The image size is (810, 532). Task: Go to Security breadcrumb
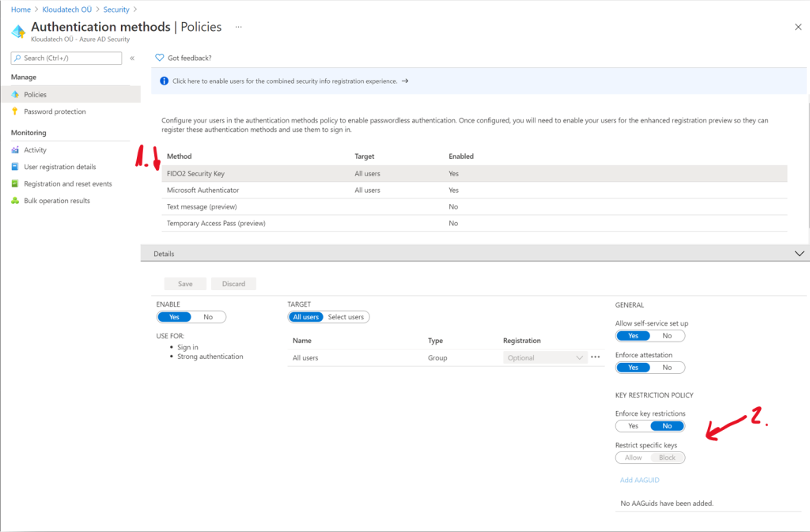pos(116,9)
